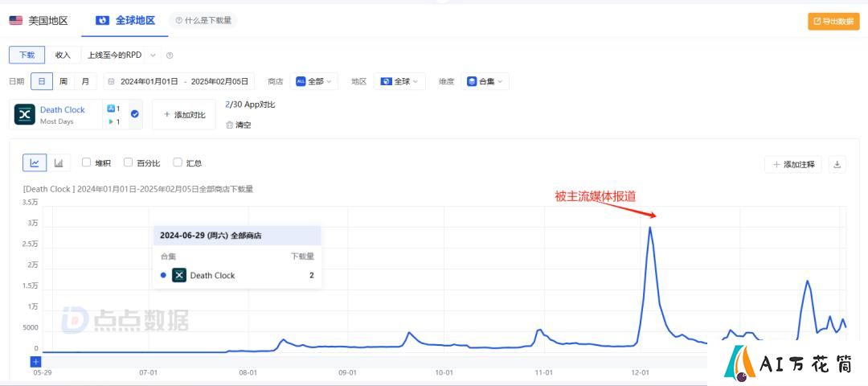Edit start date 2024年01月01日
Viewport: 868px width, 386px height.
click(x=149, y=81)
